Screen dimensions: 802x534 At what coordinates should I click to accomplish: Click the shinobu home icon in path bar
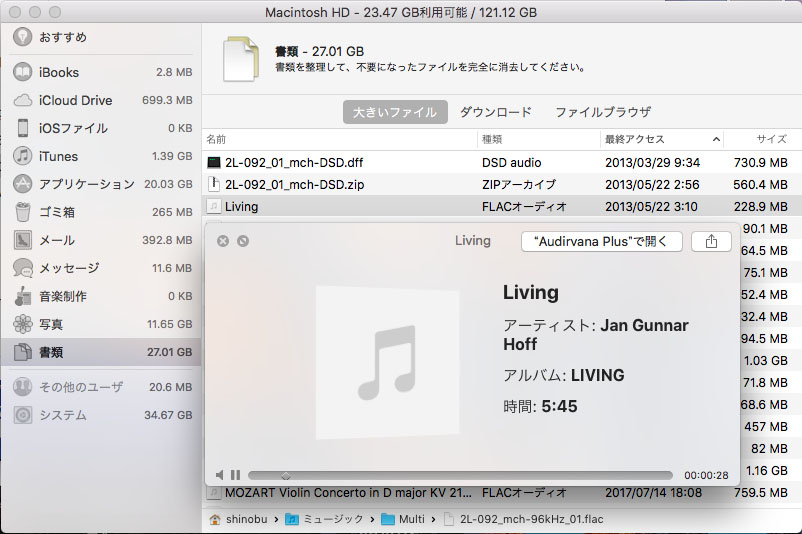click(x=215, y=519)
